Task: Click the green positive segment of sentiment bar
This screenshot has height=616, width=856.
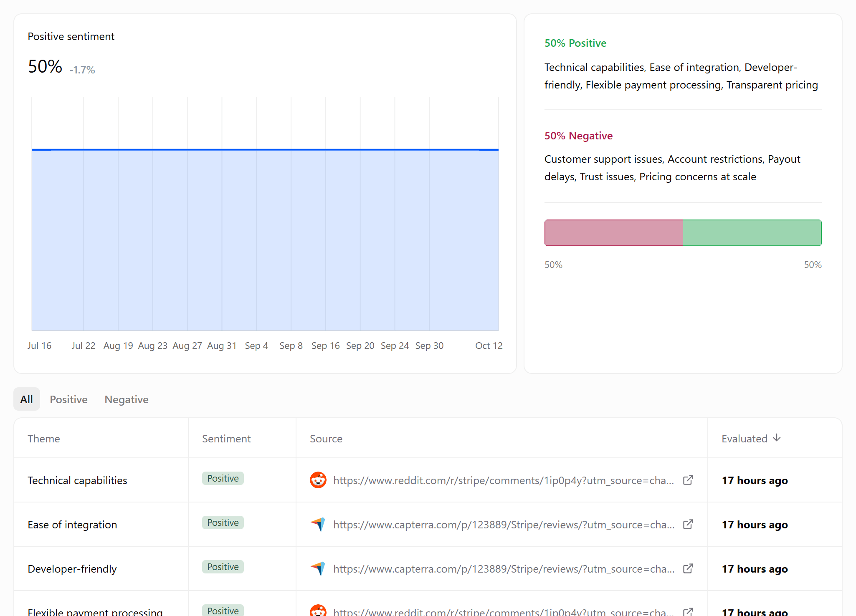Action: coord(752,233)
